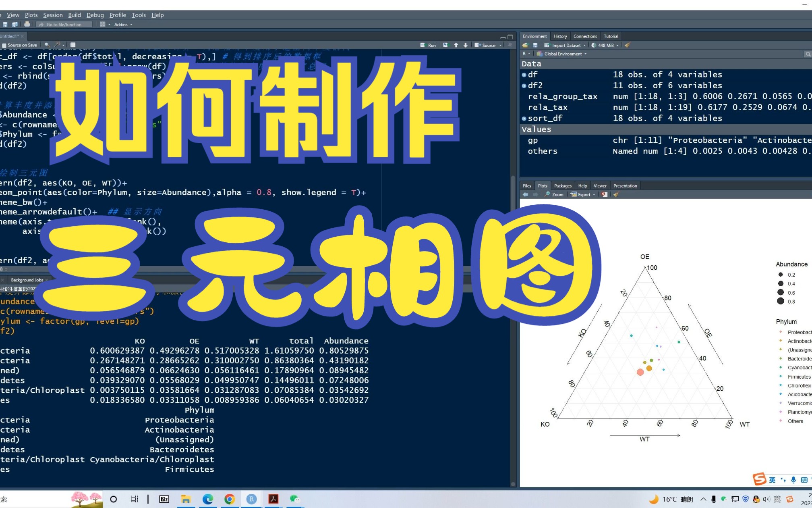Click the Run button in the editor toolbar
Screen dimensions: 812x508
(429, 45)
